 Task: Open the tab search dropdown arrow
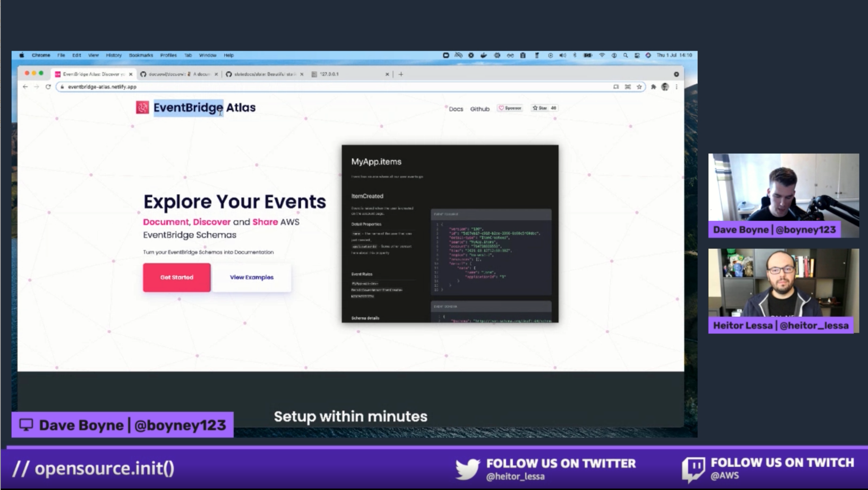(676, 74)
